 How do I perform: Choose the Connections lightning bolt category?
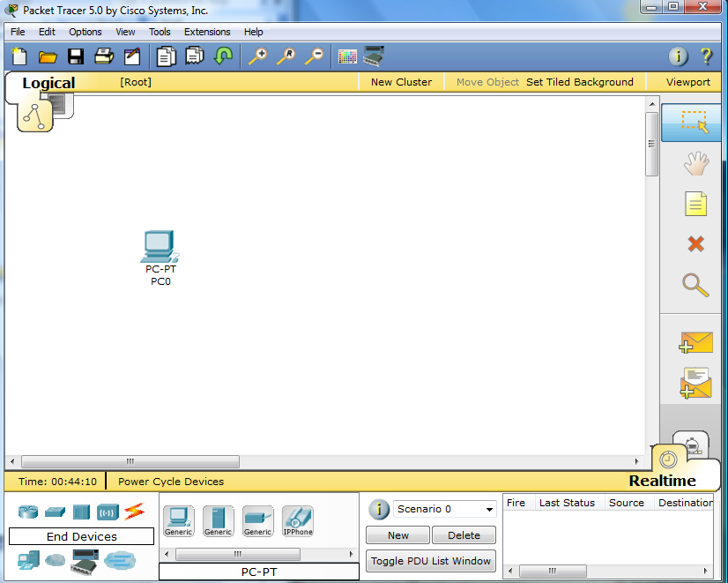click(x=135, y=512)
